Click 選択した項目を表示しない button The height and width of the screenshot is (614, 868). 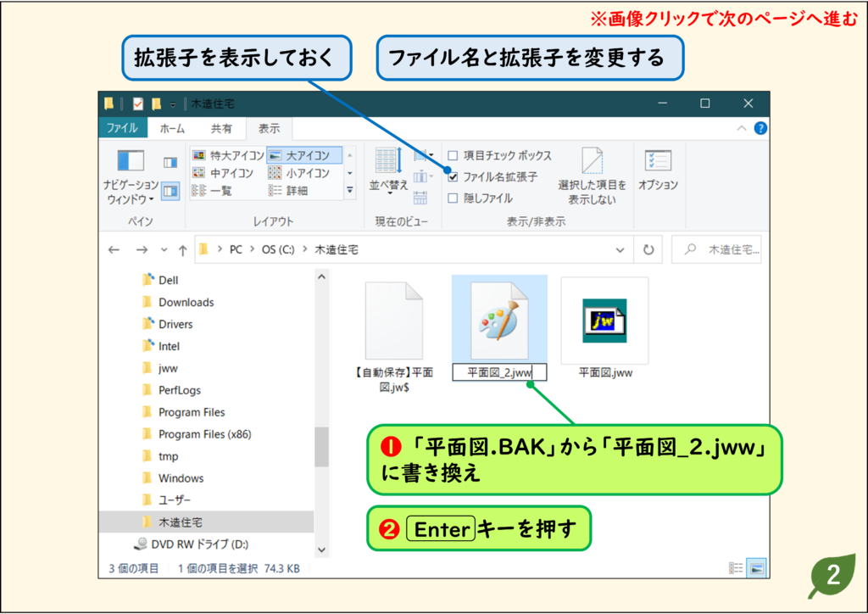(x=592, y=176)
